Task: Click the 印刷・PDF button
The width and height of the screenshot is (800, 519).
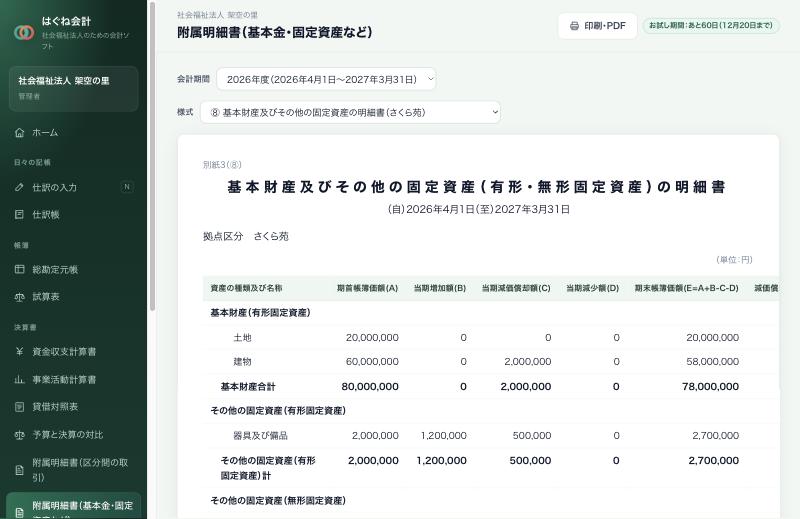Action: (597, 26)
